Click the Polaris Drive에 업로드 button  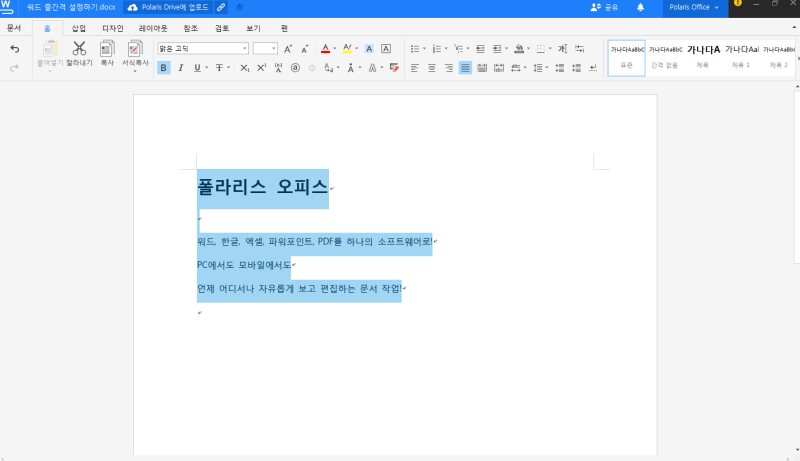tap(168, 7)
